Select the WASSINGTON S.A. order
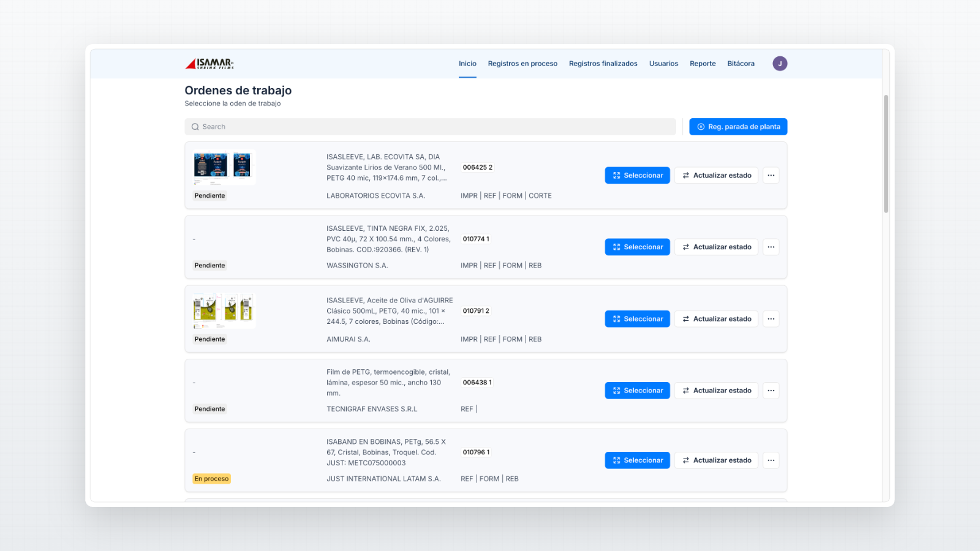 coord(638,247)
